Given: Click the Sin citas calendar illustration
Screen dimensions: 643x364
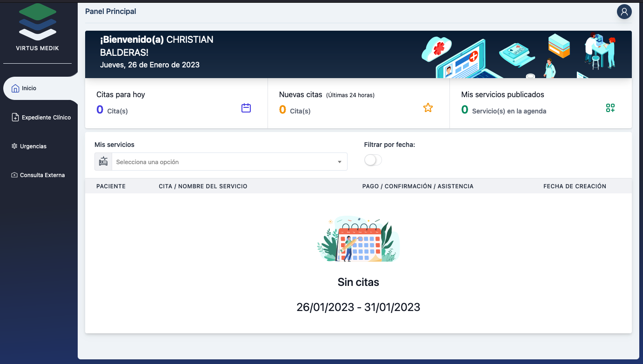Looking at the screenshot, I should click(x=358, y=239).
